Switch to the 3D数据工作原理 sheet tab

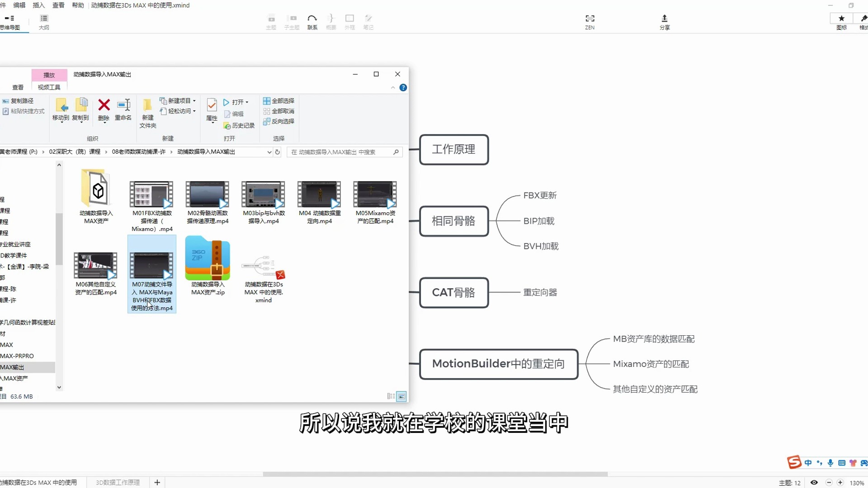[x=118, y=483]
